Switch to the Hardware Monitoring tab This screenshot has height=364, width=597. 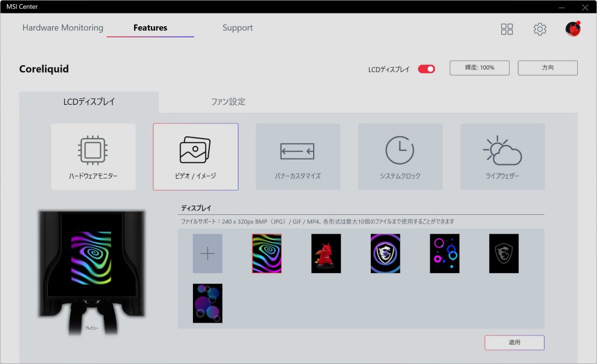tap(63, 28)
